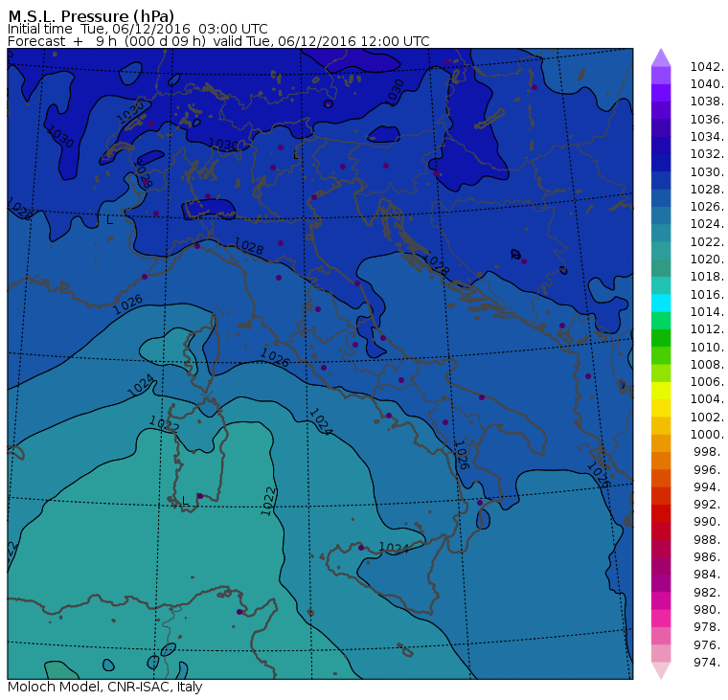Click the legend label "1022."
Image resolution: width=728 pixels, height=700 pixels.
[707, 242]
